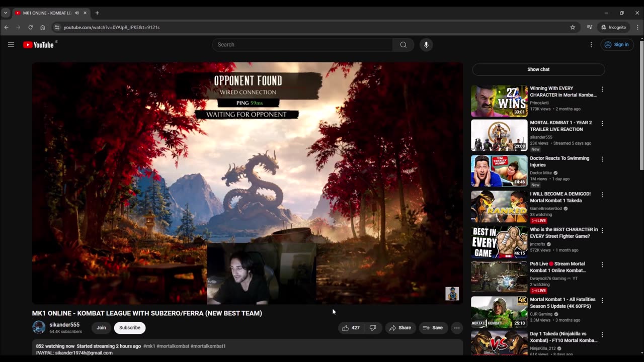
Task: Open title 'I WILL BECOME A DEMIGOD!'
Action: tap(560, 197)
